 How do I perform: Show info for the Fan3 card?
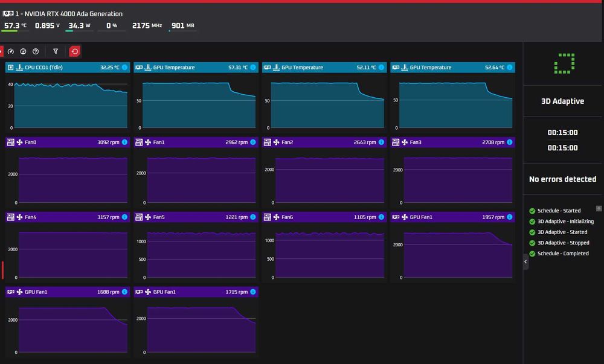(x=510, y=142)
